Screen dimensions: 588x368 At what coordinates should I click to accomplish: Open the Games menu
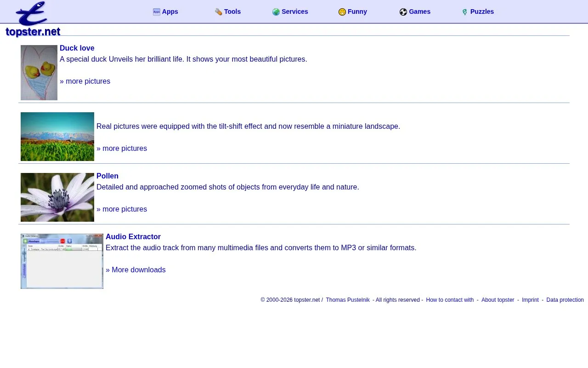pos(419,11)
